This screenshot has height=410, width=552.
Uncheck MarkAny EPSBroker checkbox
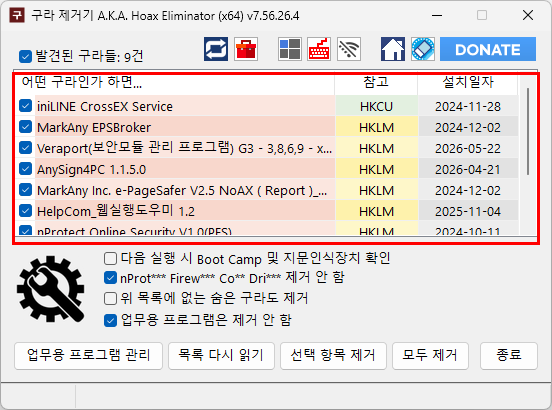click(x=25, y=127)
